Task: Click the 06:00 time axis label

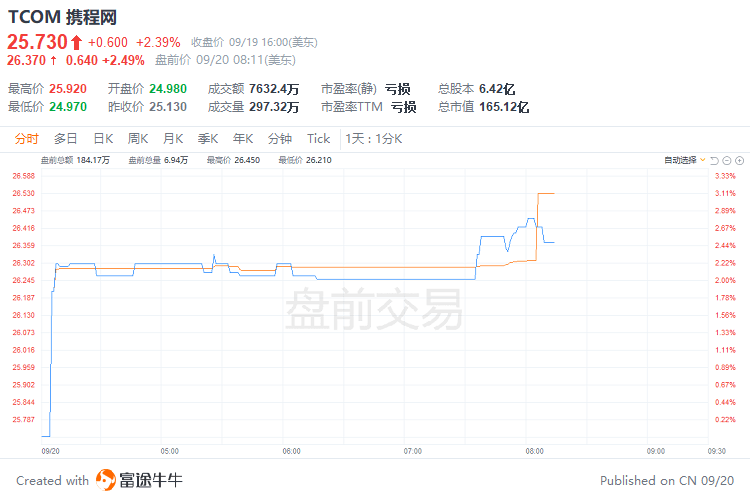Action: pyautogui.click(x=291, y=451)
